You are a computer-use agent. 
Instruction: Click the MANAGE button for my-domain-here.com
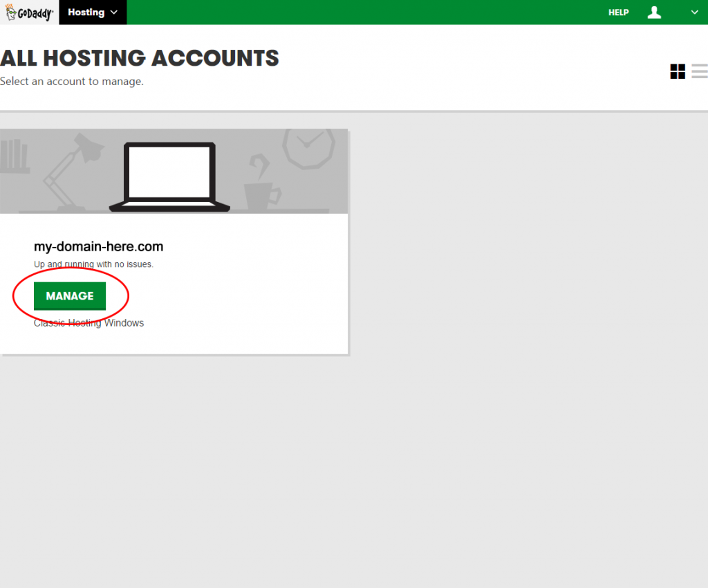point(70,296)
